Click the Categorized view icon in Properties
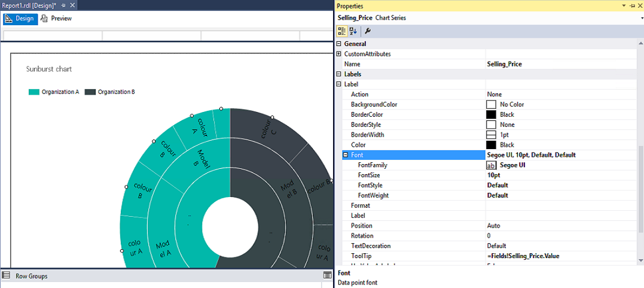Screen dimensions: 644x288 tap(341, 31)
